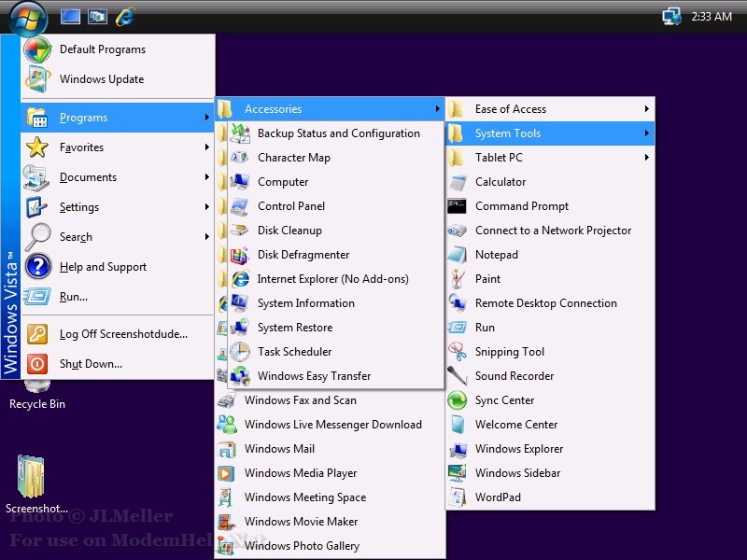Click the Sound Recorder microphone icon

tap(458, 376)
